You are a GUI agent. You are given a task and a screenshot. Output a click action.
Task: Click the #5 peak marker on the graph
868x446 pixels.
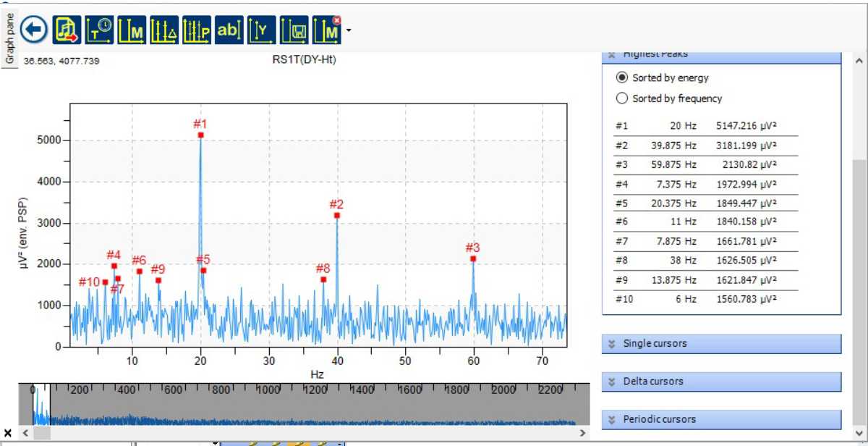coord(203,271)
